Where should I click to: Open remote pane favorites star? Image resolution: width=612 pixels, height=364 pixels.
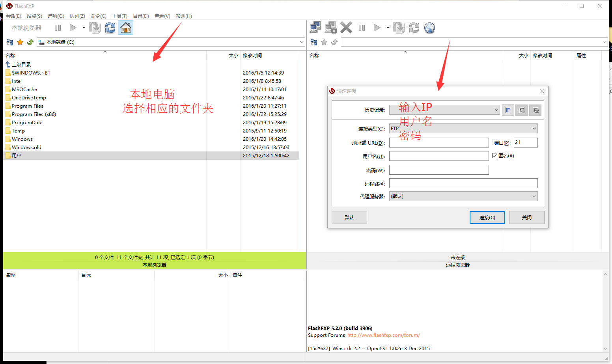[324, 42]
